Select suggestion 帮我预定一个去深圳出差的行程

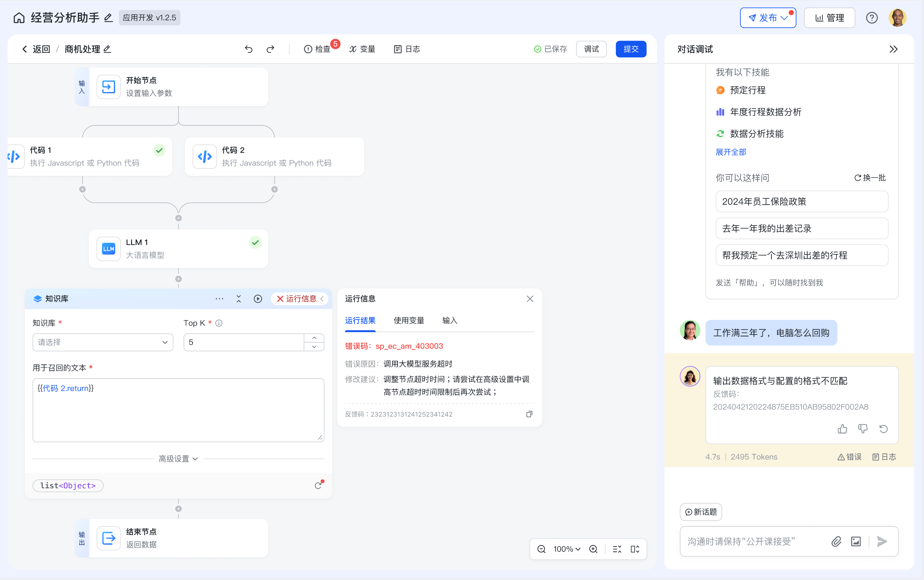(802, 255)
